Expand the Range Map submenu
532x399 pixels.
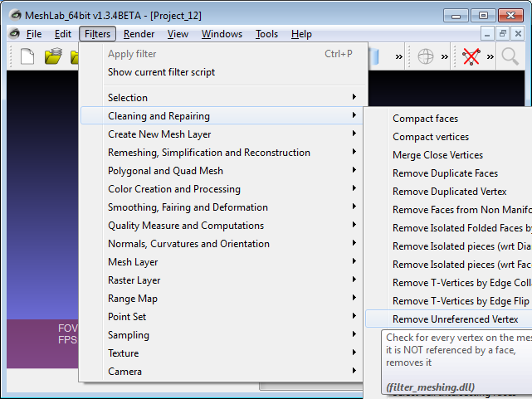pyautogui.click(x=222, y=299)
